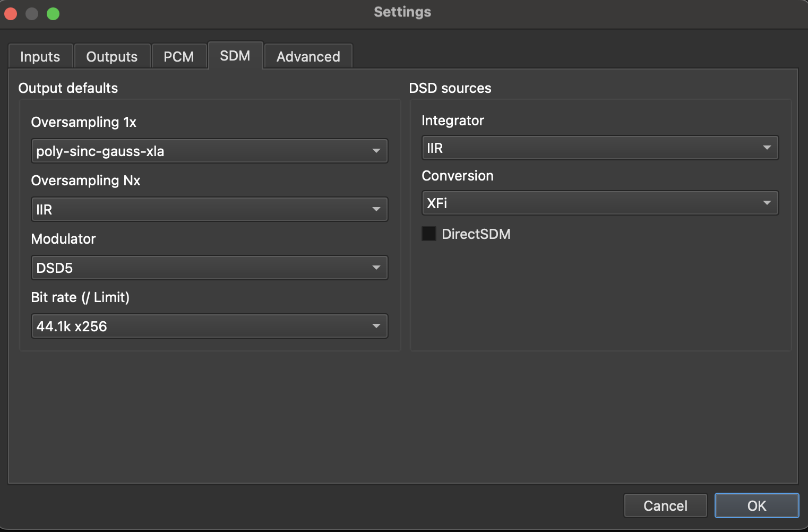Open the Integrator dropdown under DSD sources

tap(600, 148)
